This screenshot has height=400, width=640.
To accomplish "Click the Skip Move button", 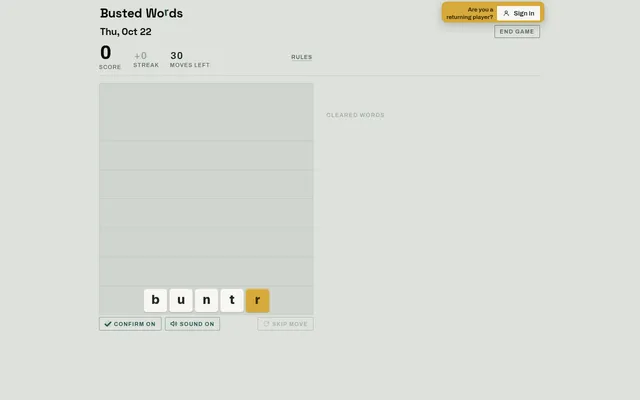I will click(285, 324).
